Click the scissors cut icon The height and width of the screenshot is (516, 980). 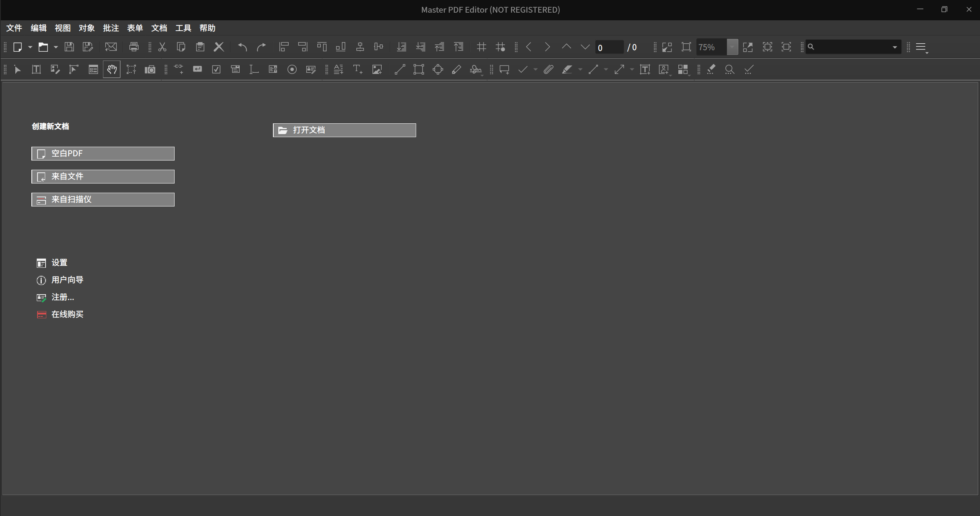pyautogui.click(x=162, y=47)
